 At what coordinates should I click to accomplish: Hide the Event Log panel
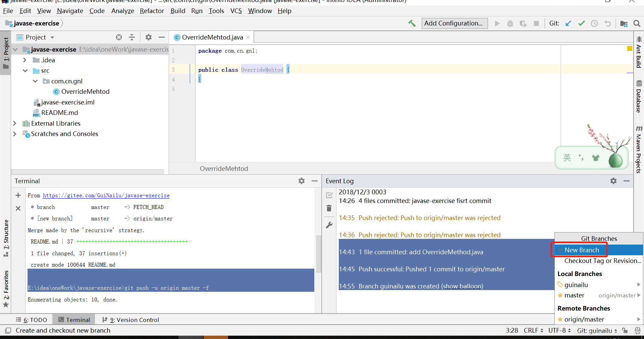coord(627,181)
